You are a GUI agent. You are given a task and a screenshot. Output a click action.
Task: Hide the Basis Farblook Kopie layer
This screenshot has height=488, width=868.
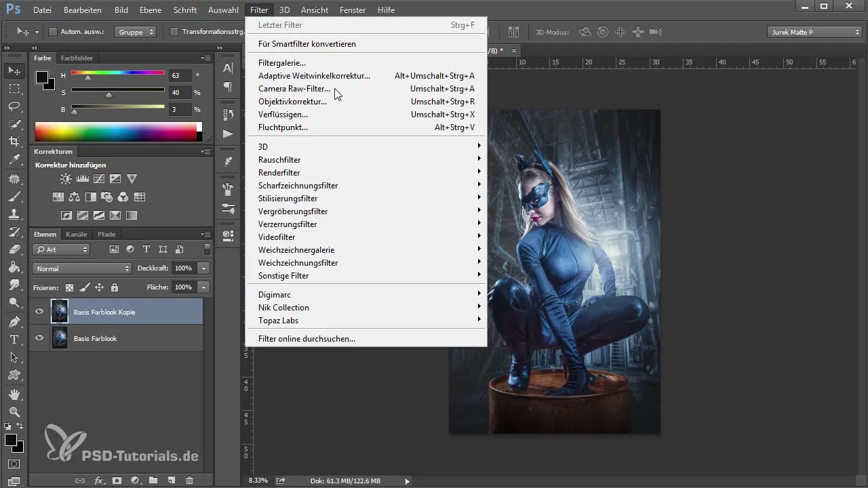pyautogui.click(x=39, y=312)
